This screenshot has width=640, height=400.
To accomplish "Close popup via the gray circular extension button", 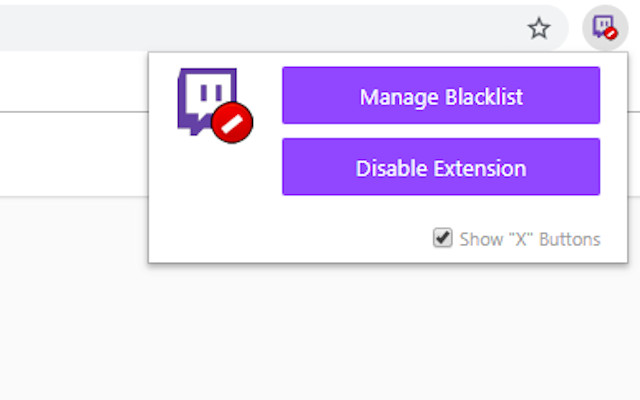I will [x=605, y=28].
